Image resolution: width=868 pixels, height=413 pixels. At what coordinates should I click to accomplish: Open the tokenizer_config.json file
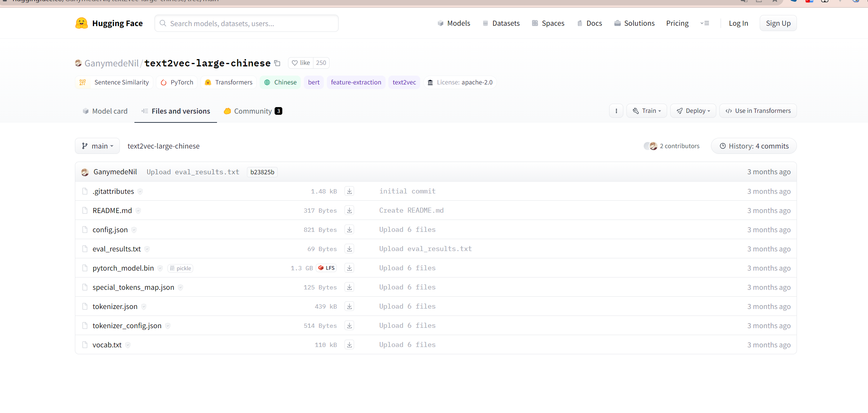tap(127, 326)
